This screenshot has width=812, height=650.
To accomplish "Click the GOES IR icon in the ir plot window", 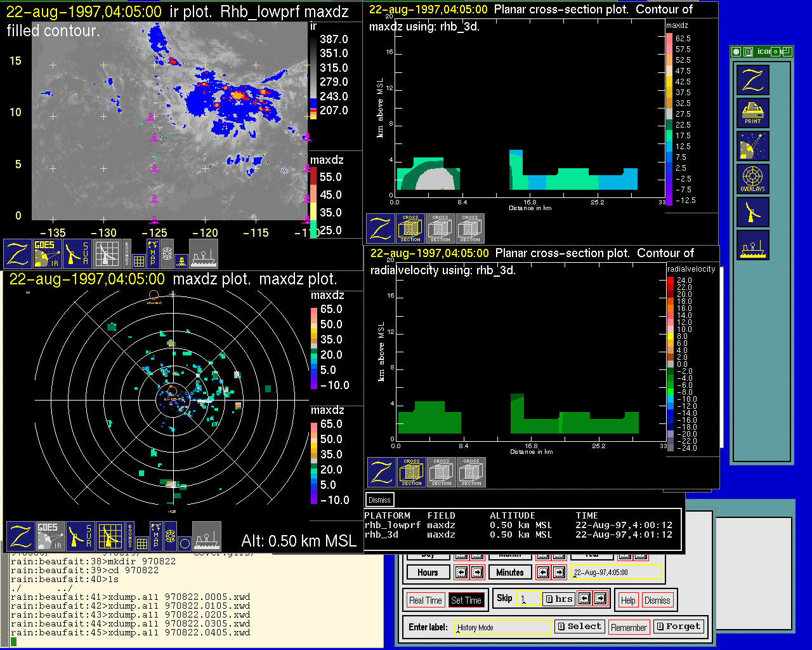I will tap(48, 253).
